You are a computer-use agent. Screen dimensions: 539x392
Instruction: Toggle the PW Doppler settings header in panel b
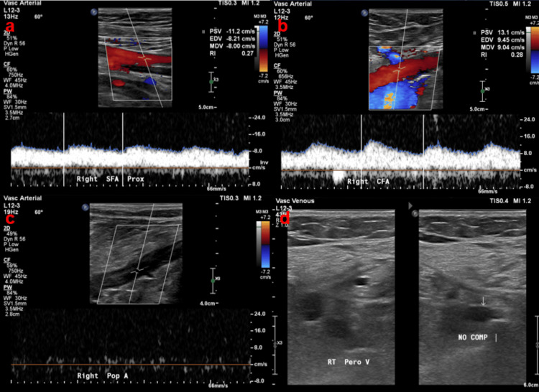[277, 93]
